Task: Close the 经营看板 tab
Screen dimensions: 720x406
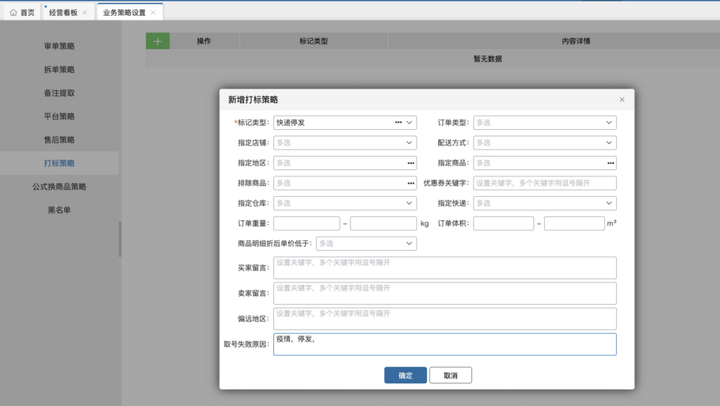Action: (x=84, y=12)
